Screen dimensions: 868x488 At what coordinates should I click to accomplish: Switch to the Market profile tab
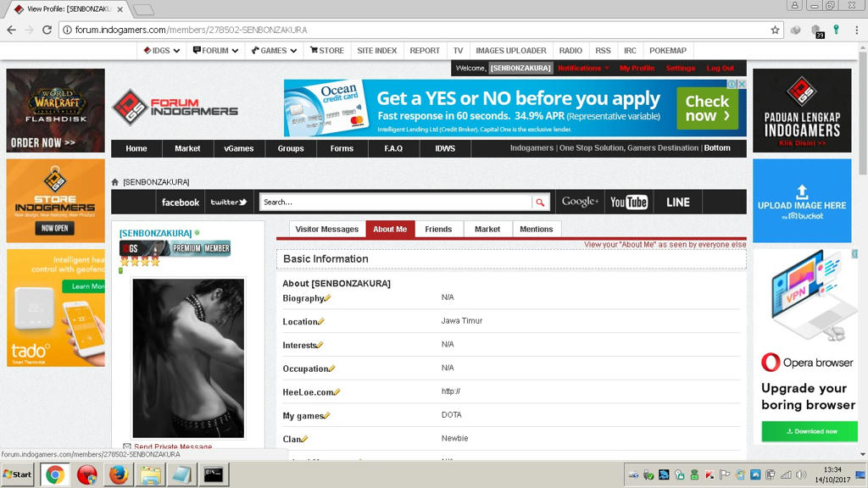[x=487, y=229]
